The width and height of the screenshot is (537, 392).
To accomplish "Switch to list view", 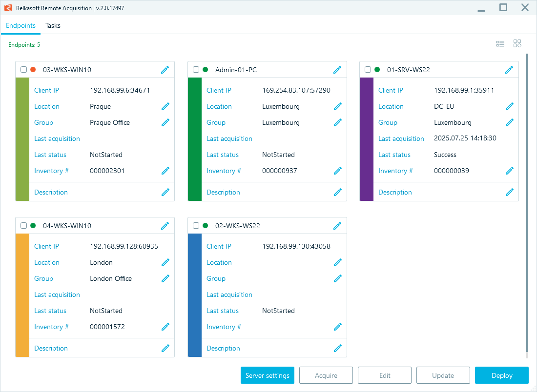I will tap(500, 43).
